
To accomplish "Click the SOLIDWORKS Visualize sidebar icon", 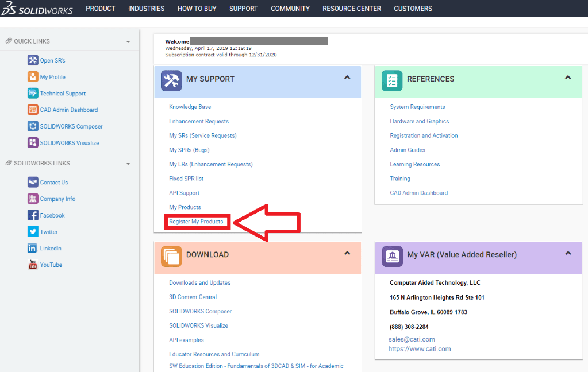I will [x=33, y=143].
